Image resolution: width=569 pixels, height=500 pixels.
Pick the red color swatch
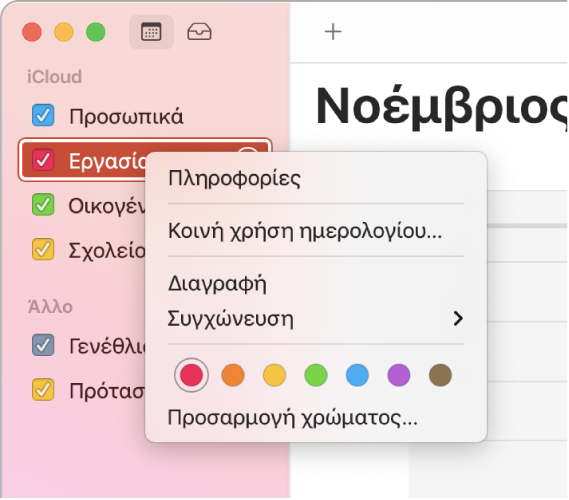(x=191, y=375)
